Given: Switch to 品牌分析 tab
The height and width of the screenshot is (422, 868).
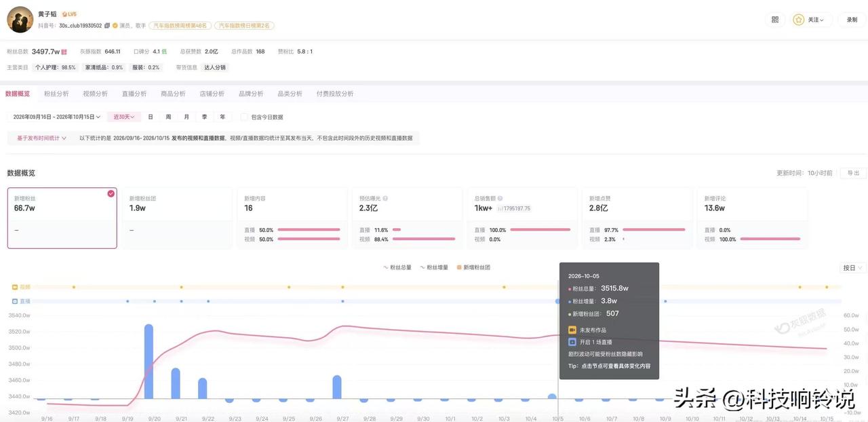Looking at the screenshot, I should (x=251, y=94).
